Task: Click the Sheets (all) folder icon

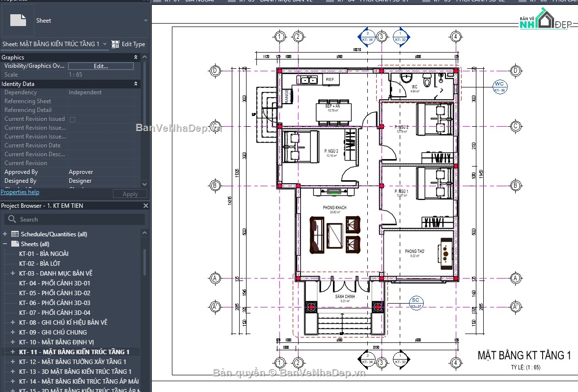Action: pos(15,244)
